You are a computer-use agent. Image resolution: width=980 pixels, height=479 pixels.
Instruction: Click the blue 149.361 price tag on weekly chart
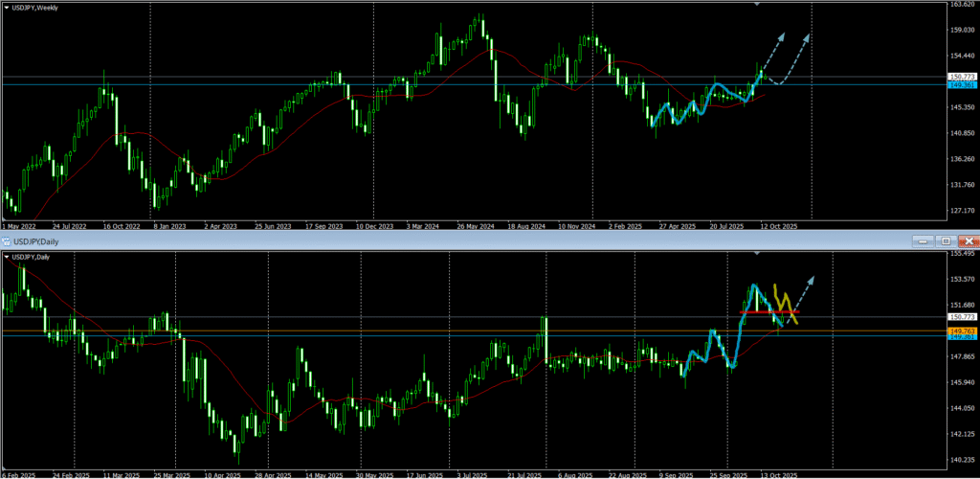click(x=961, y=85)
